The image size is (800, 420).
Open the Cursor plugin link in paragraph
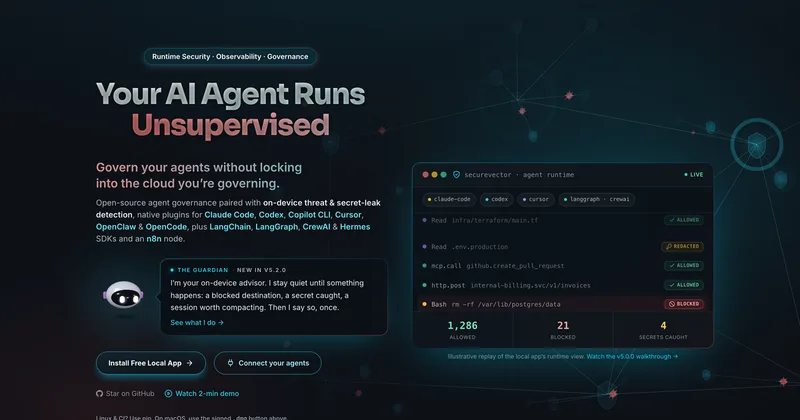tap(348, 215)
